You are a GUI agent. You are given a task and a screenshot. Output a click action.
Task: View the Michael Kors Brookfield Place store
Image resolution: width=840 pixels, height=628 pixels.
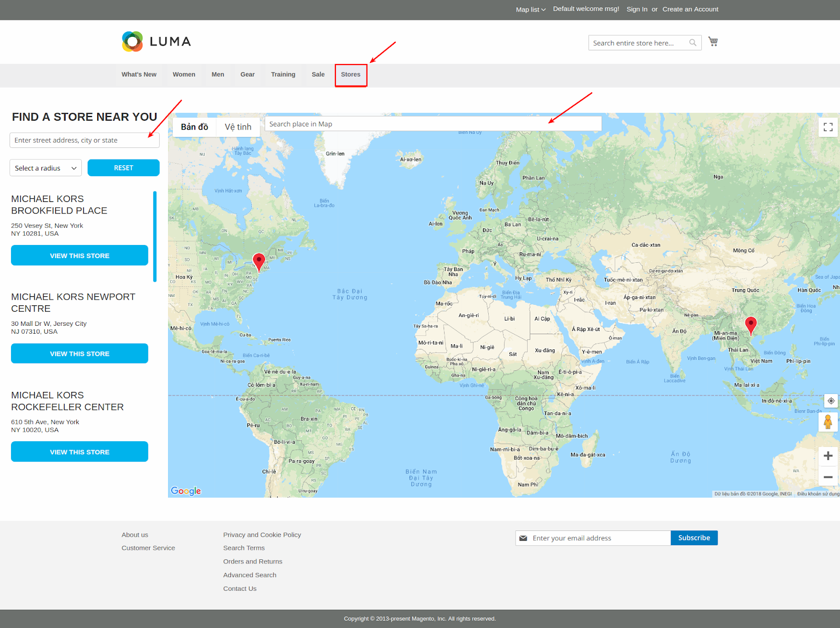[80, 256]
